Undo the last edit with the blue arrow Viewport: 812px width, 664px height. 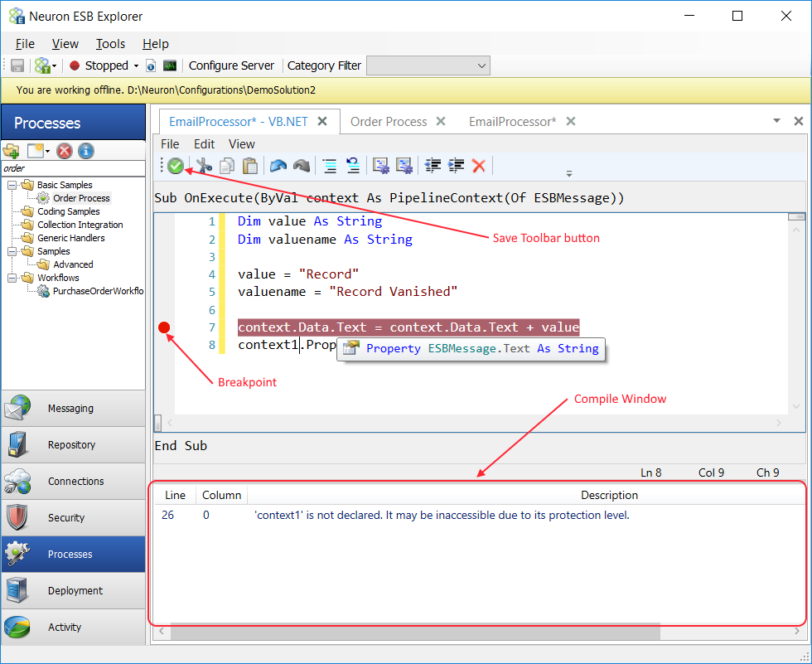[278, 166]
